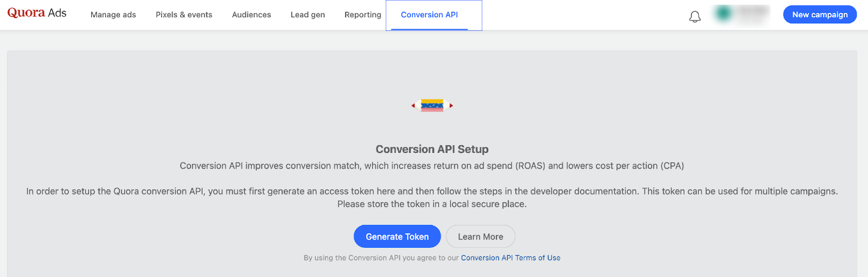Click the Conversion API Setup heading
Image resolution: width=868 pixels, height=277 pixels.
[x=432, y=149]
